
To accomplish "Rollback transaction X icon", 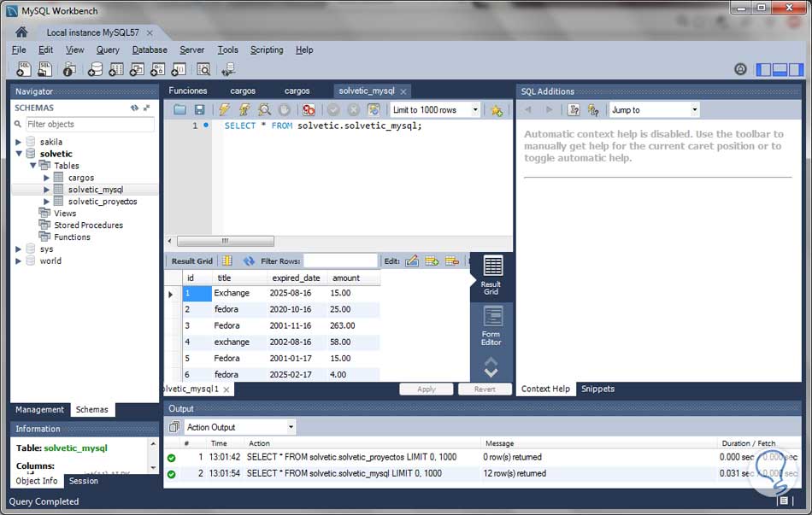I will (353, 109).
